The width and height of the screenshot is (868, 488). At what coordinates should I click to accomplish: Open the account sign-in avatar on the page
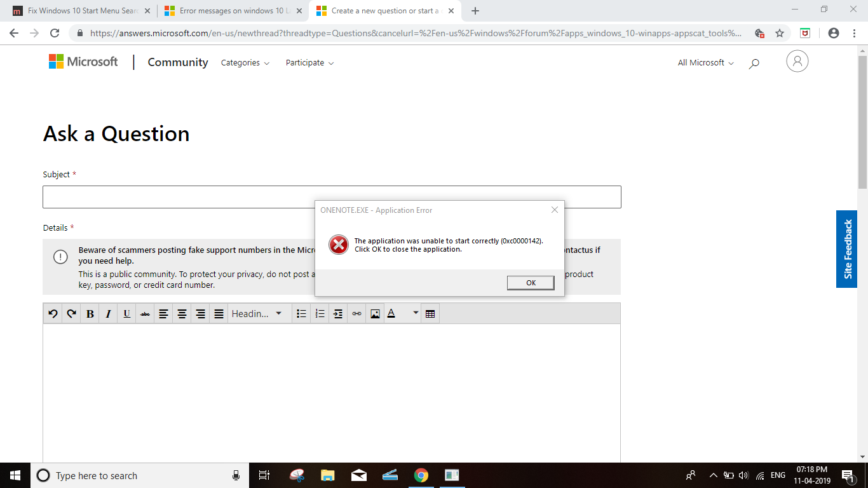click(x=797, y=61)
